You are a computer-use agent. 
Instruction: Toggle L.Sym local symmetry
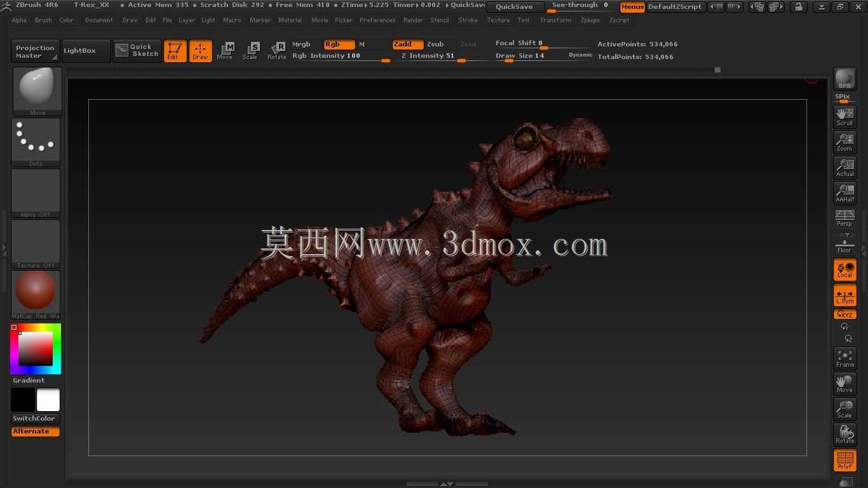tap(844, 295)
